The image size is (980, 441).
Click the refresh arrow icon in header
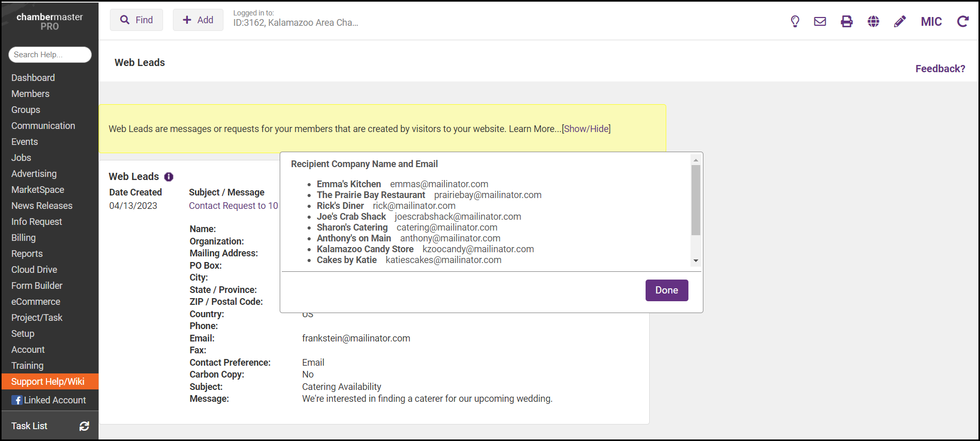coord(962,21)
